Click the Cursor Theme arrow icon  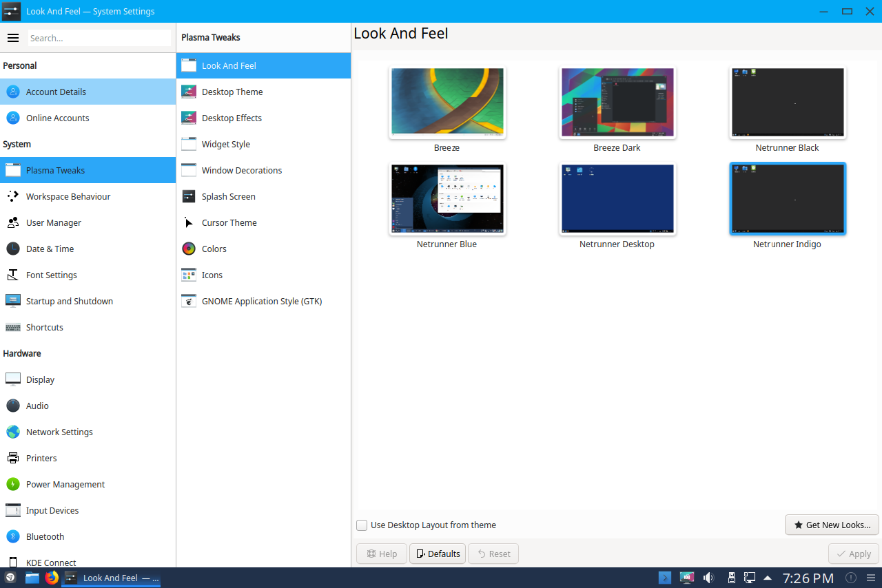tap(189, 222)
